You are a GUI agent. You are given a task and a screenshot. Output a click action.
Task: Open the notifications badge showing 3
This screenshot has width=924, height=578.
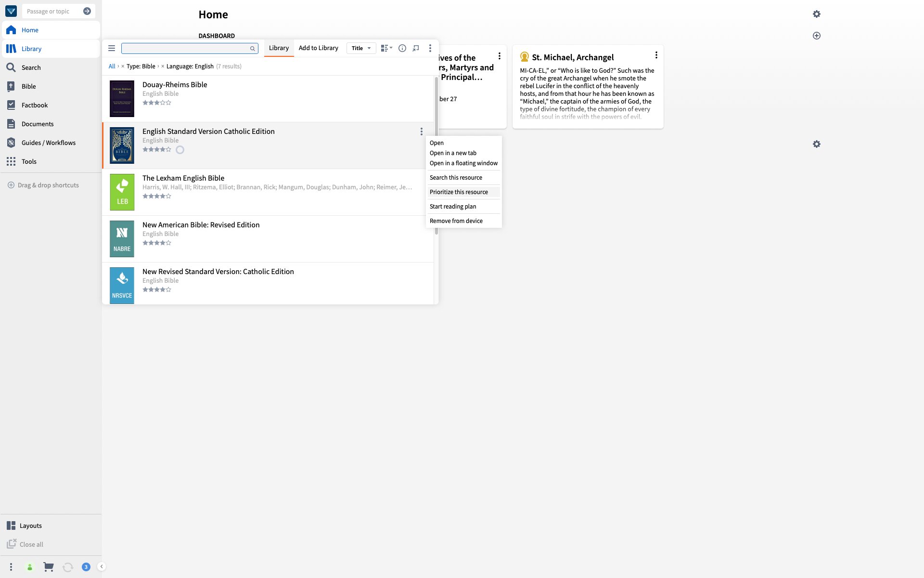86,567
